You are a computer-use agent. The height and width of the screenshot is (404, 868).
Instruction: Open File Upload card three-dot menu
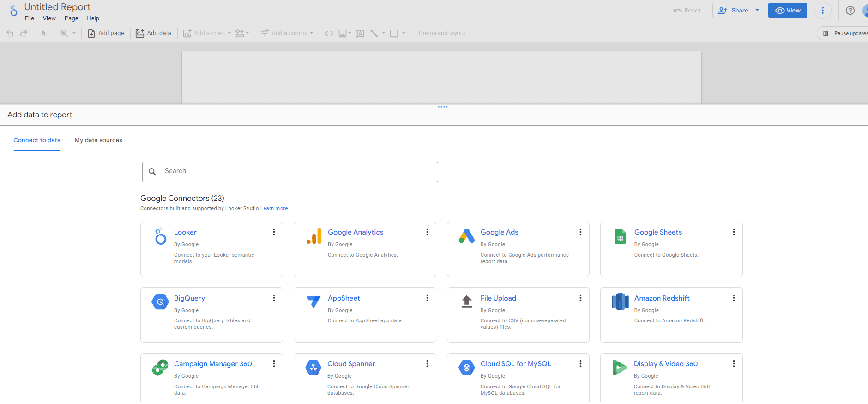click(x=580, y=298)
